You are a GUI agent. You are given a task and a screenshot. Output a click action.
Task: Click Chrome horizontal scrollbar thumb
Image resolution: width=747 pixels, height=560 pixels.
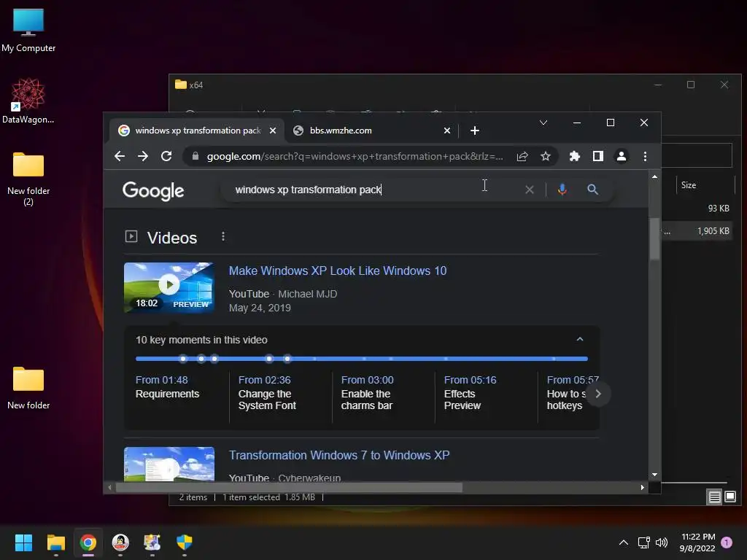coord(289,488)
